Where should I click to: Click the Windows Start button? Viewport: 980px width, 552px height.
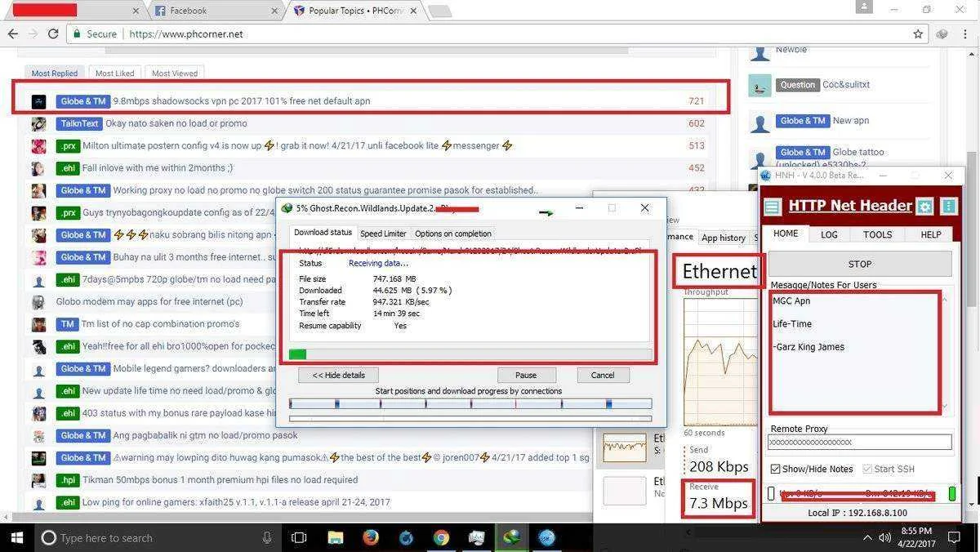tap(15, 537)
